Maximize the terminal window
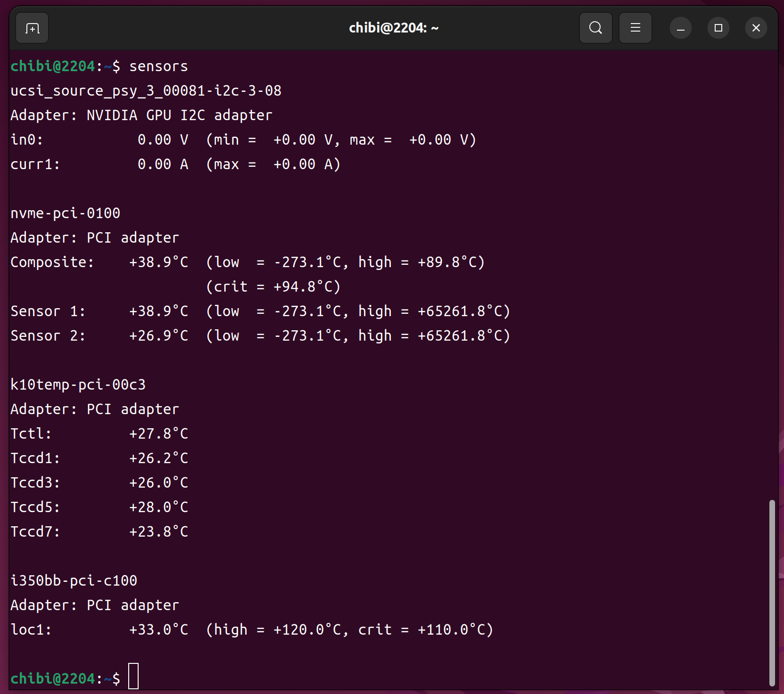Image resolution: width=784 pixels, height=694 pixels. tap(718, 28)
